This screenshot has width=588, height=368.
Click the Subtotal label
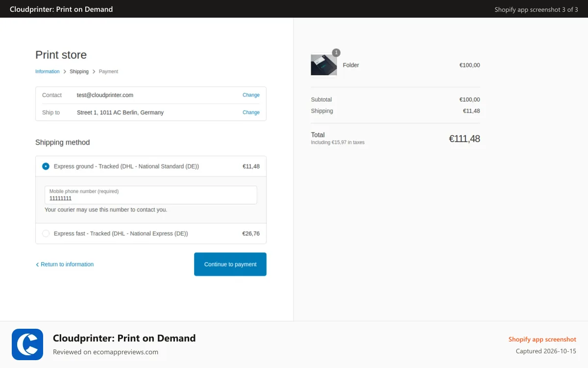tap(321, 100)
